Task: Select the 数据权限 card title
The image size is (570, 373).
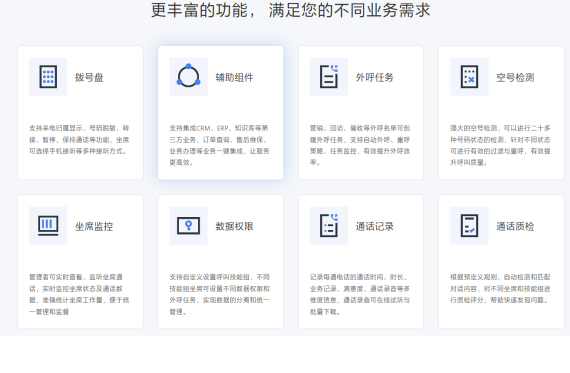Action: coord(234,226)
